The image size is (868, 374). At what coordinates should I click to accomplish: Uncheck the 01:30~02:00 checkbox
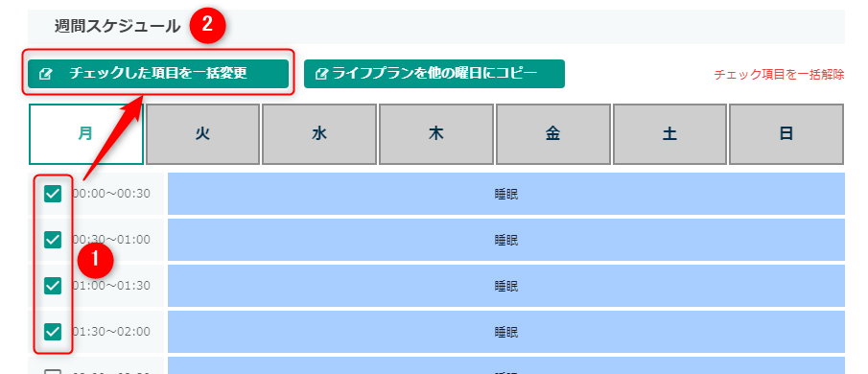(53, 332)
